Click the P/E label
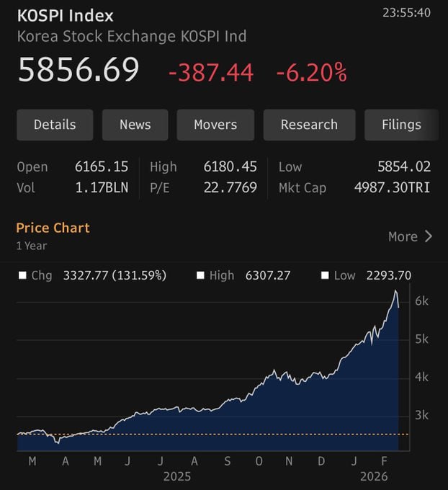Screen dimensions: 448x490 (160, 188)
